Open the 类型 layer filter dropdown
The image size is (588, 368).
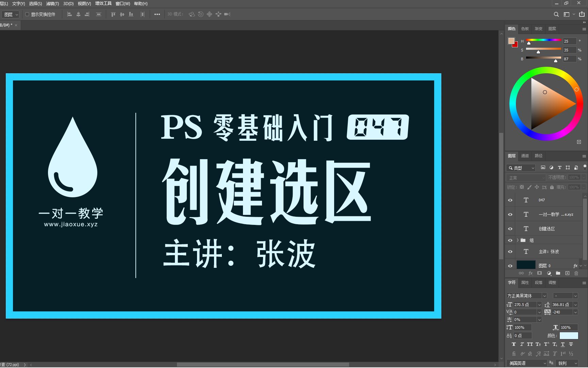tap(521, 168)
